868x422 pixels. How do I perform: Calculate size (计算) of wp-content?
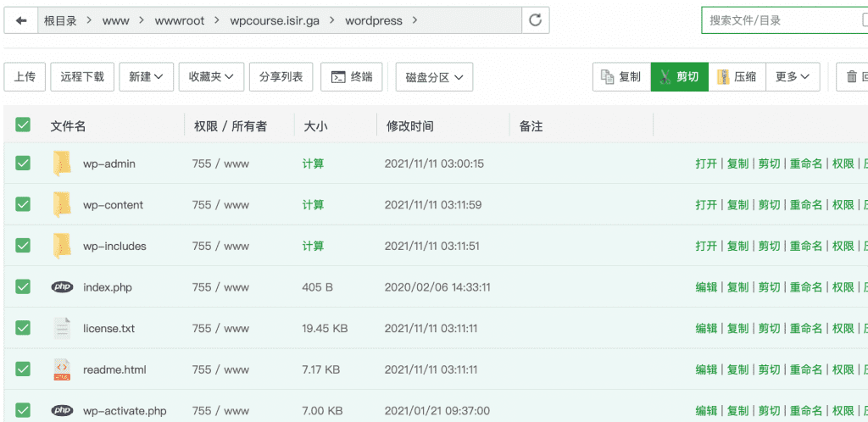tap(313, 204)
